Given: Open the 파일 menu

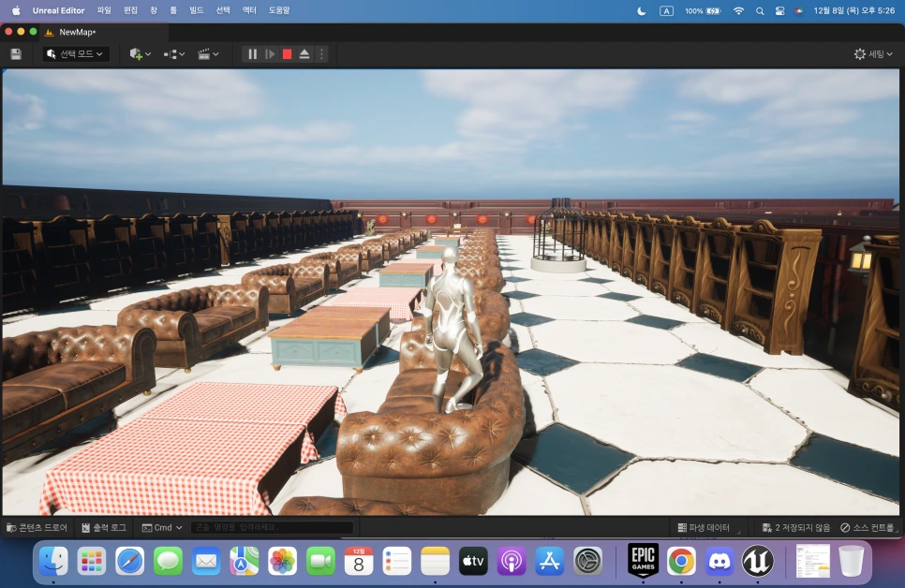Looking at the screenshot, I should tap(104, 10).
